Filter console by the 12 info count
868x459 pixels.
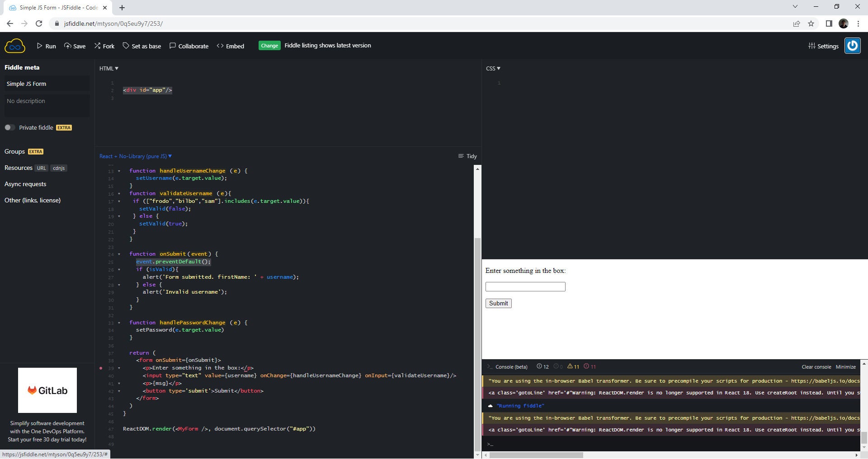pyautogui.click(x=542, y=366)
